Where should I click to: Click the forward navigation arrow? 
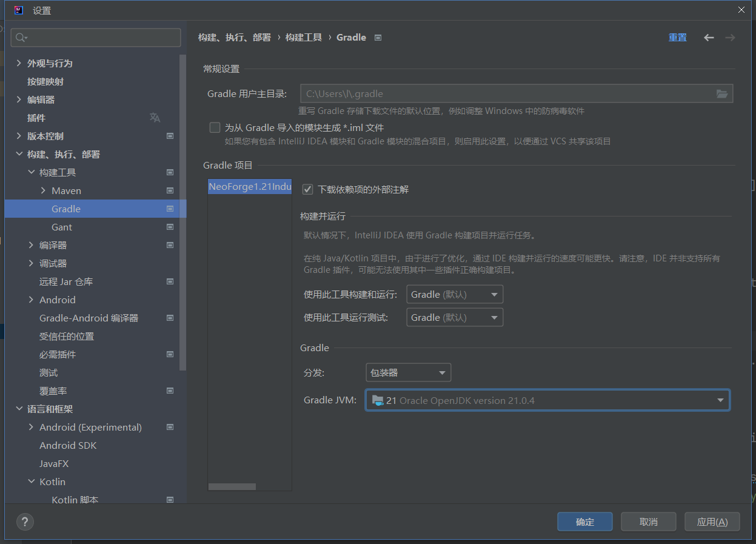coord(730,37)
